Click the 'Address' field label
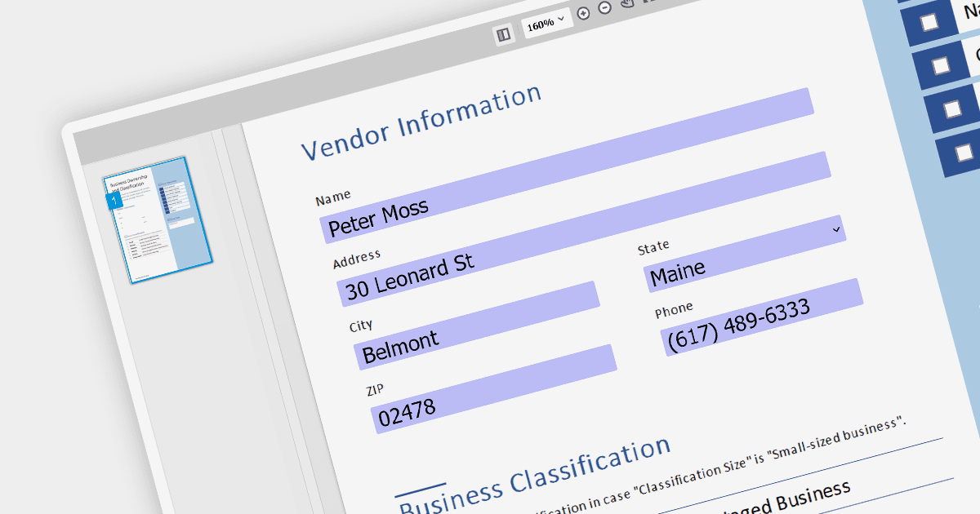Viewport: 980px width, 514px height. point(357,259)
